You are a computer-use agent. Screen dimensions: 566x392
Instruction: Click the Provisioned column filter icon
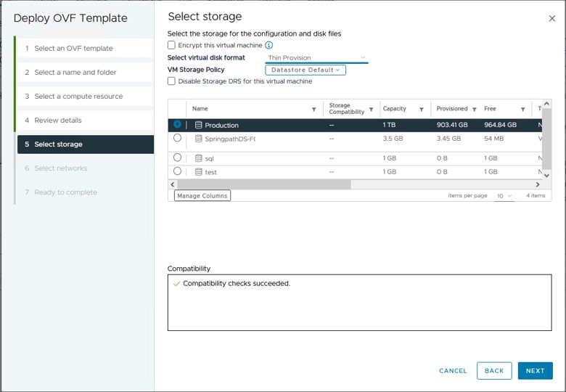475,110
